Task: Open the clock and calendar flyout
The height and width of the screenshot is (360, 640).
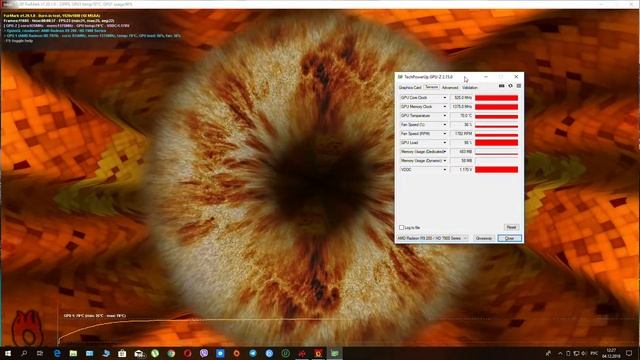Action: pyautogui.click(x=611, y=353)
